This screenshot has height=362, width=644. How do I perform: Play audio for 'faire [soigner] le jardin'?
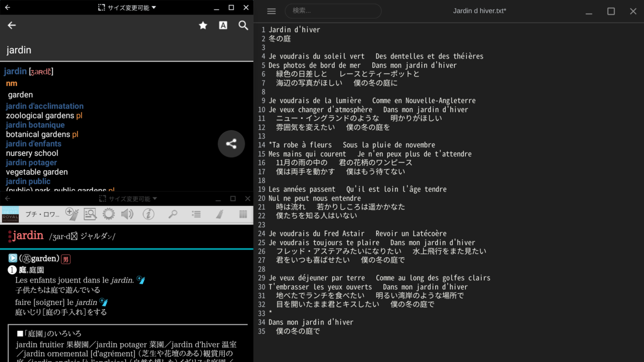[x=104, y=302]
